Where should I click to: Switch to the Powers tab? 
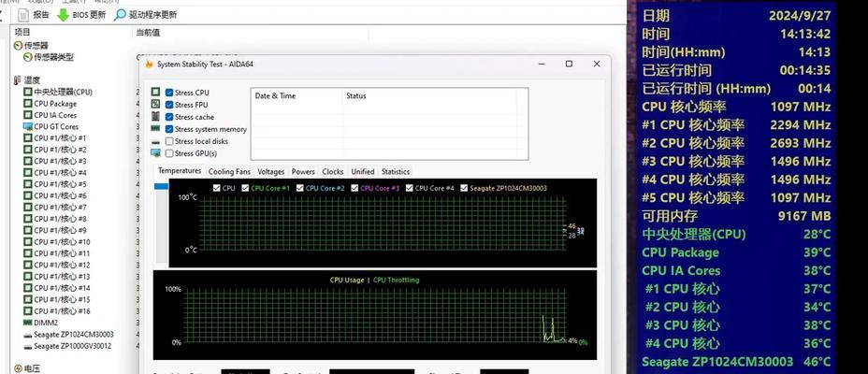[303, 171]
